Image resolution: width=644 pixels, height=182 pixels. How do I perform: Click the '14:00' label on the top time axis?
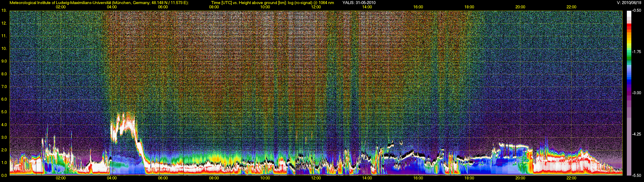point(367,7)
